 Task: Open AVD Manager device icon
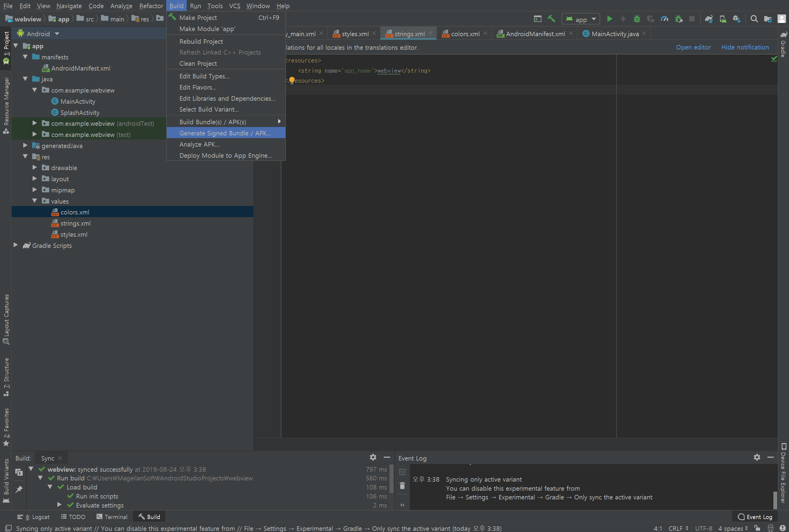[x=723, y=19]
